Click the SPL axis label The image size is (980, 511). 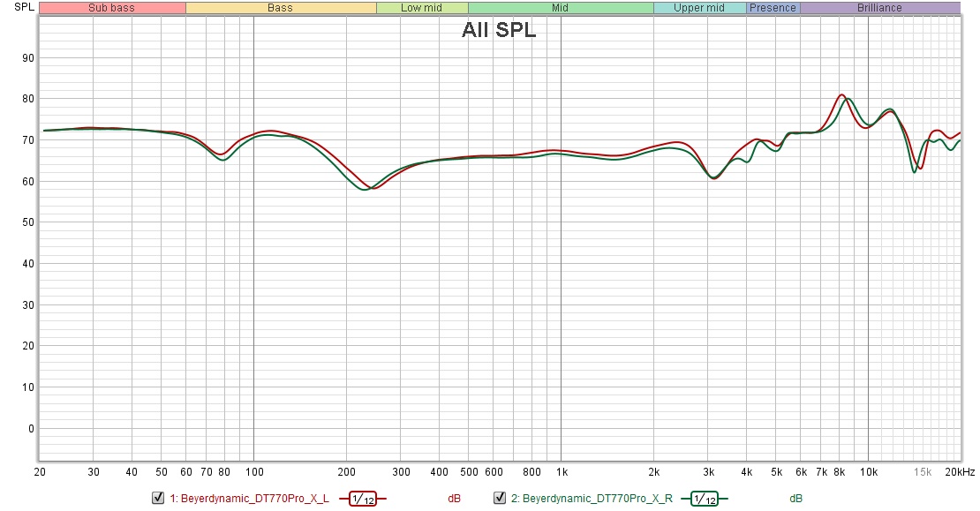(x=25, y=7)
